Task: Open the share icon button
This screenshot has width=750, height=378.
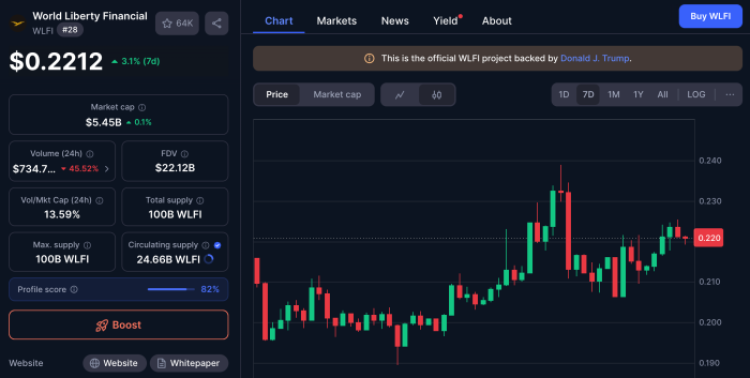Action: (217, 23)
